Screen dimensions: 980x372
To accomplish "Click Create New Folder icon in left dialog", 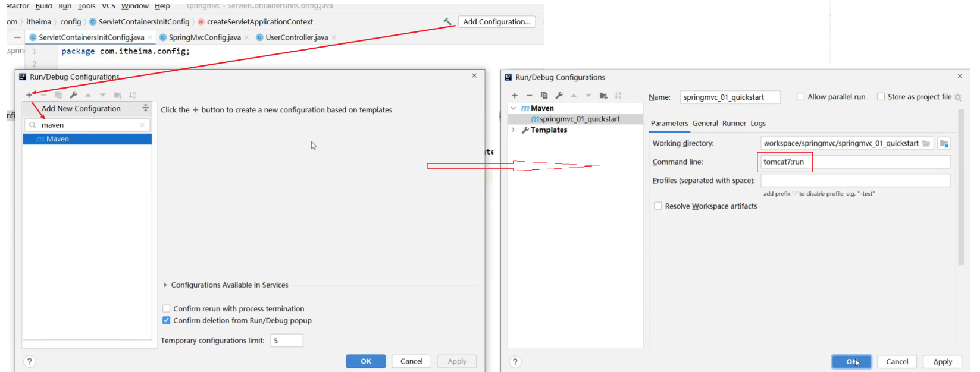I will 118,95.
